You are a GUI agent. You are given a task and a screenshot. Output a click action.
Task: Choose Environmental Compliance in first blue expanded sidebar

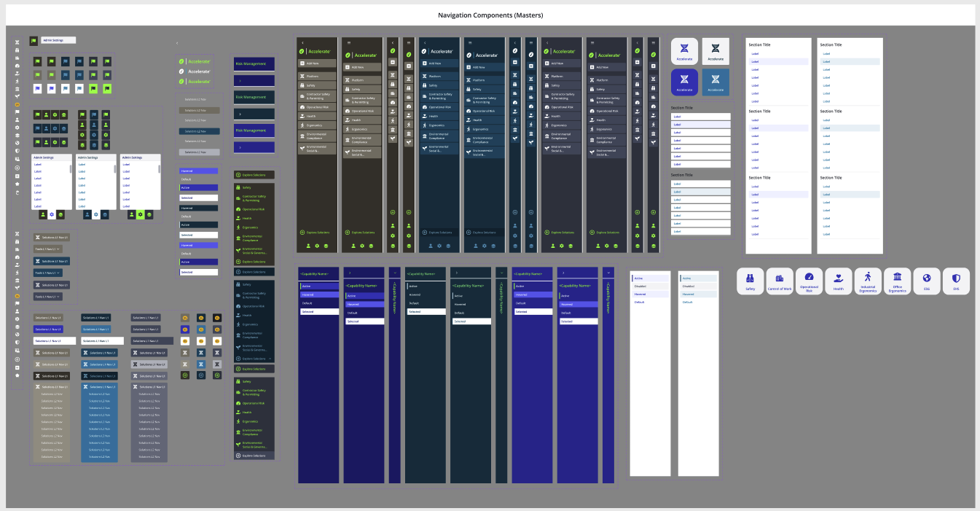coord(439,136)
